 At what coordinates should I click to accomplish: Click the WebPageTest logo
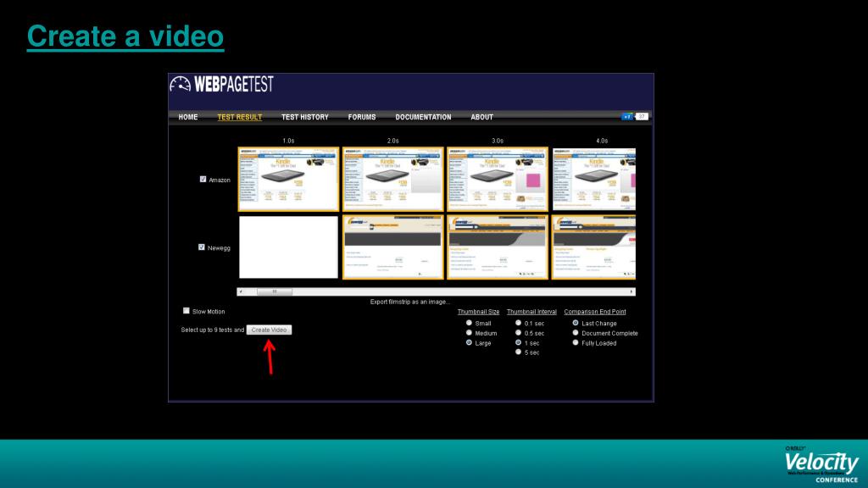point(221,84)
